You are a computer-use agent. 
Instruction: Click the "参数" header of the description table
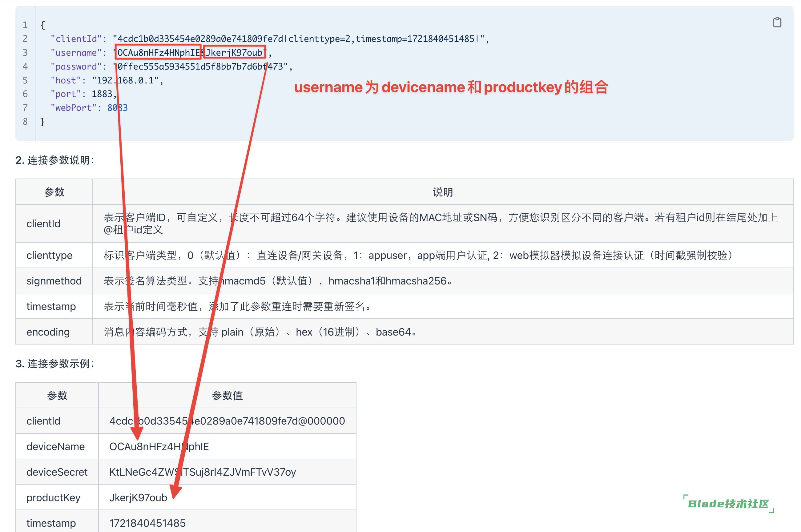(54, 192)
